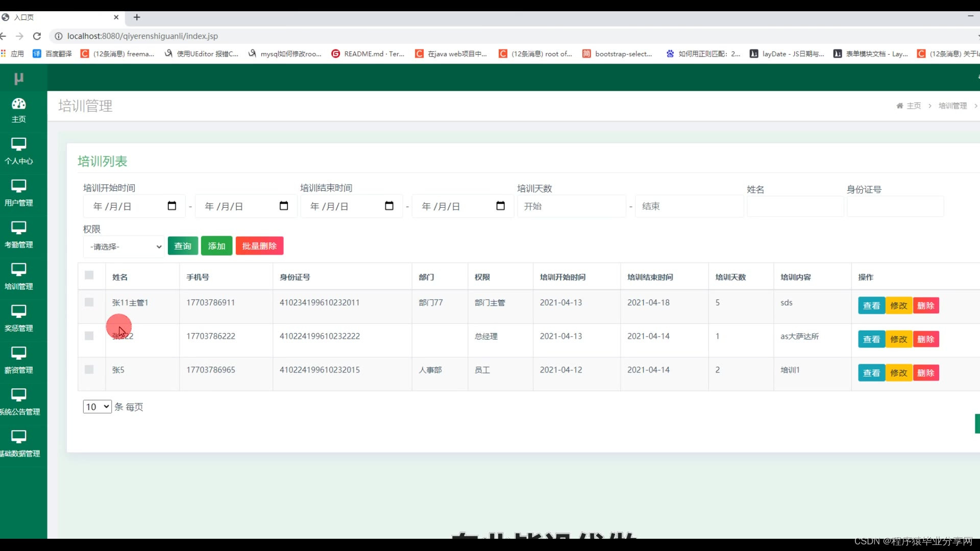980x551 pixels.
Task: Check the row checkbox for 张5
Action: pos(89,370)
